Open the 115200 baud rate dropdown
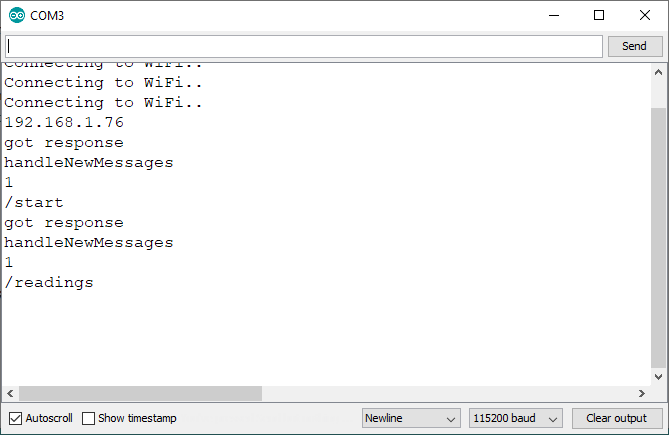The height and width of the screenshot is (435, 669). (516, 418)
